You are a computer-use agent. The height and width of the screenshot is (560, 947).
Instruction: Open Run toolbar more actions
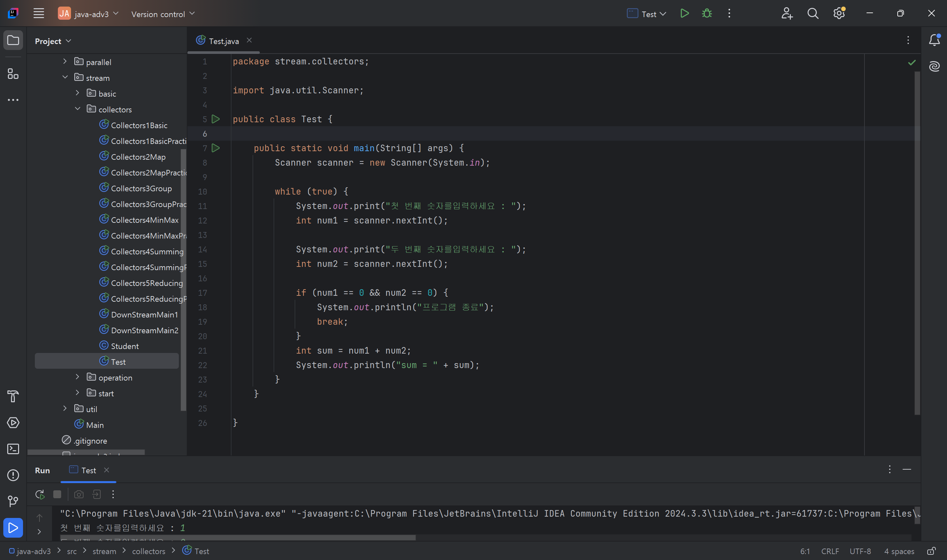coord(113,494)
